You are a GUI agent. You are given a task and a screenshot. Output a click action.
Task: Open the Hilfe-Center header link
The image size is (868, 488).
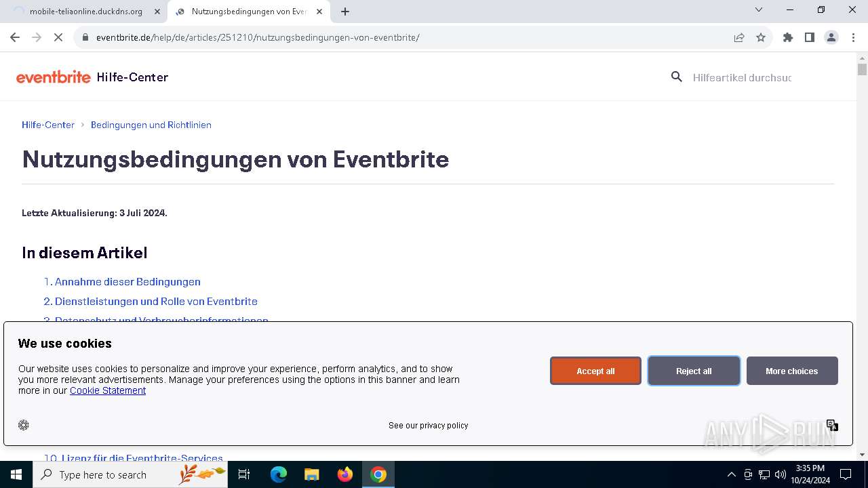[x=132, y=77]
